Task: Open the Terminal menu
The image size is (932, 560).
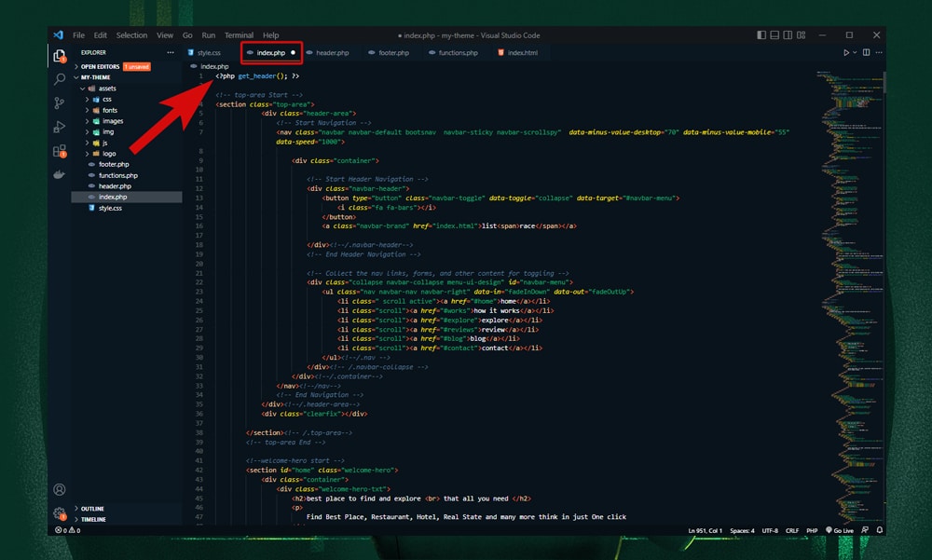Action: click(x=240, y=34)
